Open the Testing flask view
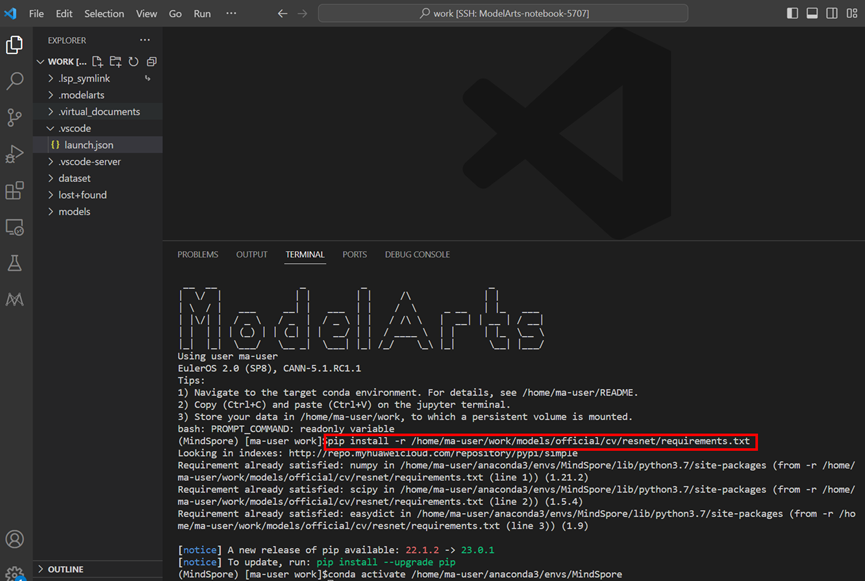This screenshot has width=865, height=581. click(x=14, y=263)
